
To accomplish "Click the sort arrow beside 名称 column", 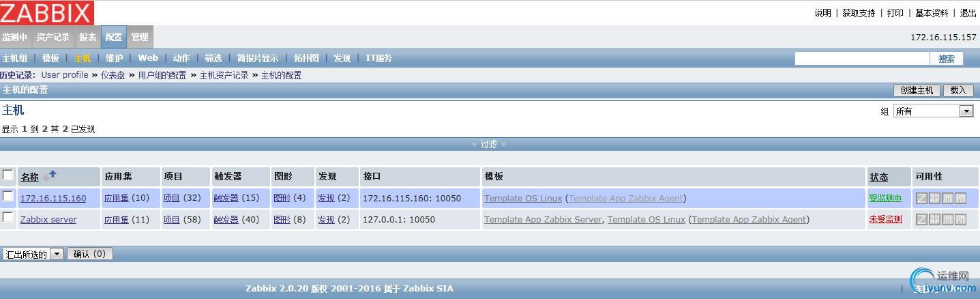I will tap(50, 176).
